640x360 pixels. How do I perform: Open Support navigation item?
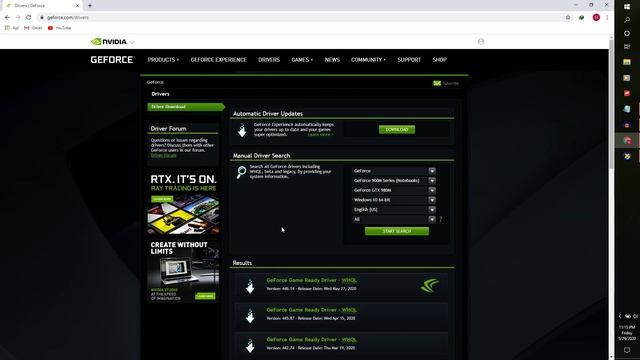409,60
